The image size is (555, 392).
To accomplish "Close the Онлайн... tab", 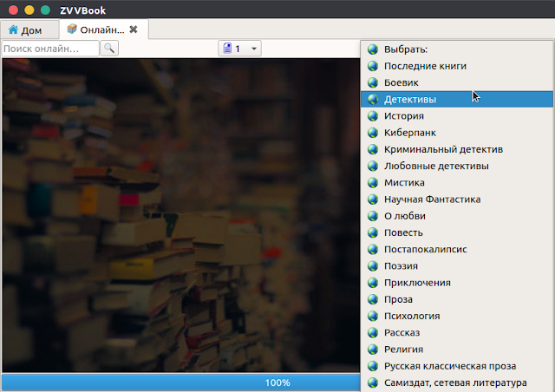I will click(x=134, y=29).
